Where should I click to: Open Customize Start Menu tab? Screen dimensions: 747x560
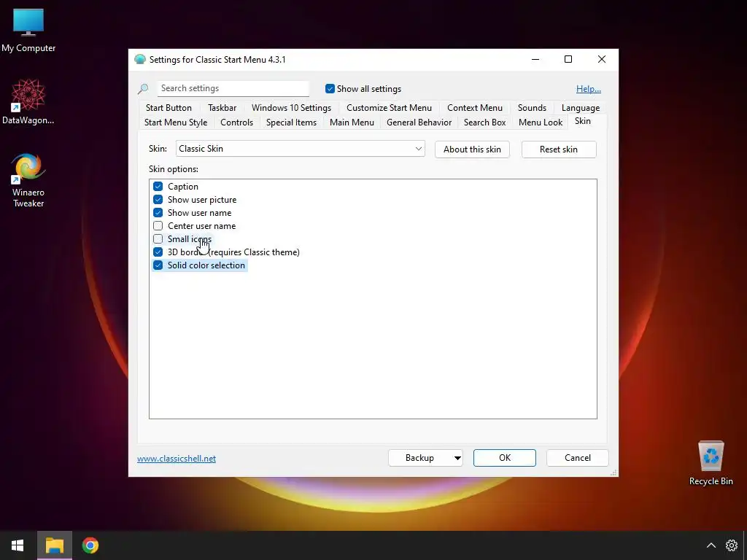(x=389, y=108)
